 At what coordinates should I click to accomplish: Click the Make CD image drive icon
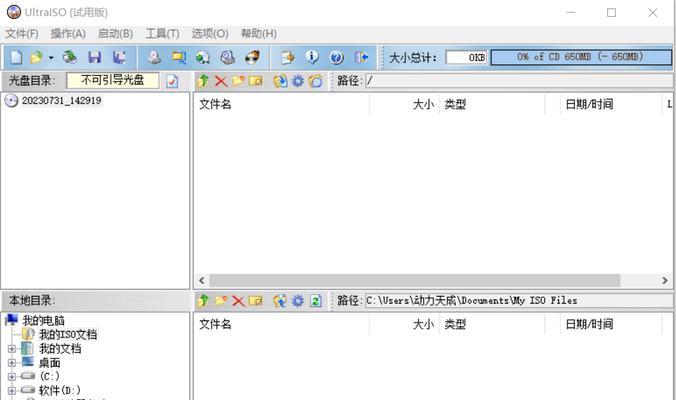(x=154, y=57)
